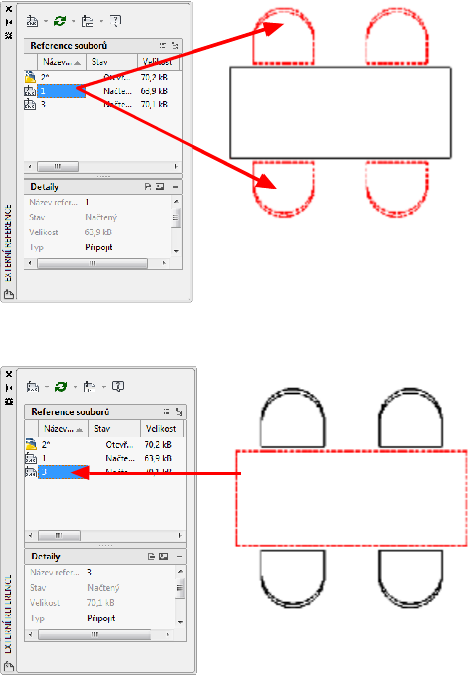Select open drawing 2* in list with reference 3 highlighted
Screen dimensions: 471x675
point(105,444)
